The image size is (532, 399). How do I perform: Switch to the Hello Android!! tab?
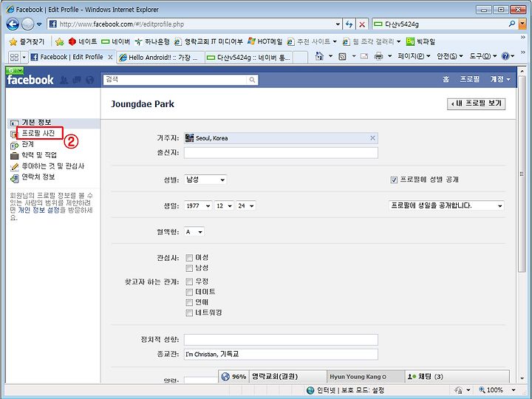coord(160,58)
